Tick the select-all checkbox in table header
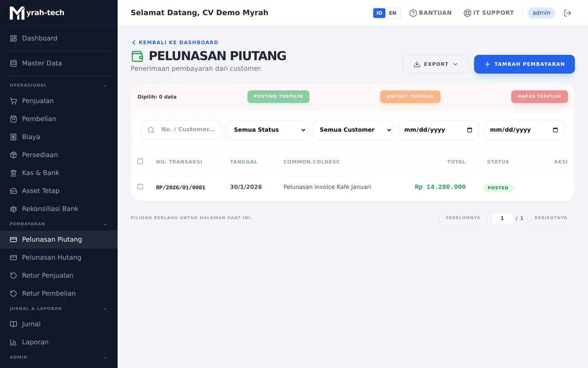Viewport: 588px width, 368px height. tap(140, 162)
